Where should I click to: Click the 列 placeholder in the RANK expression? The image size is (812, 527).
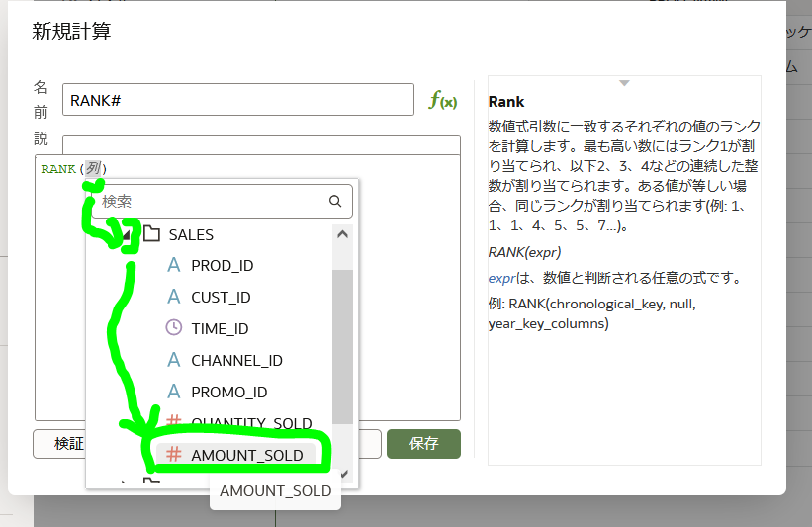pyautogui.click(x=94, y=168)
